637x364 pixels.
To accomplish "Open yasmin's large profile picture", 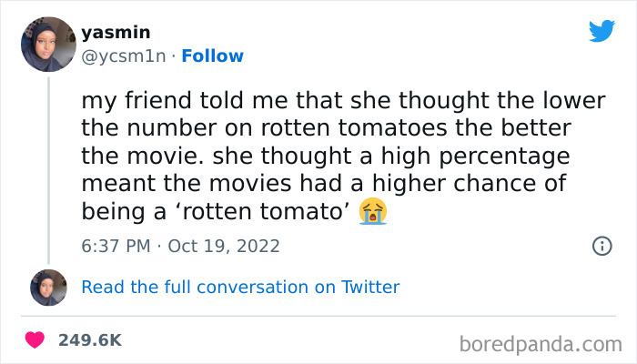I will (48, 44).
